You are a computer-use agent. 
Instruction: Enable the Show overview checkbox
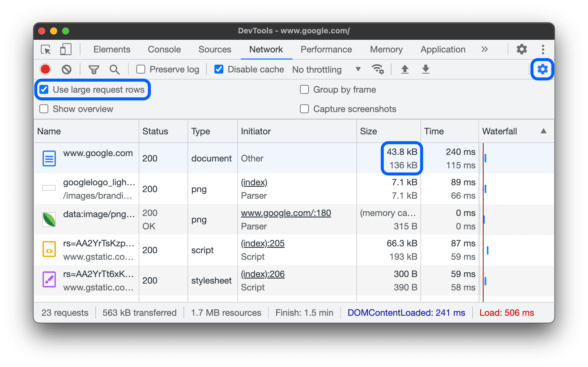pyautogui.click(x=45, y=109)
